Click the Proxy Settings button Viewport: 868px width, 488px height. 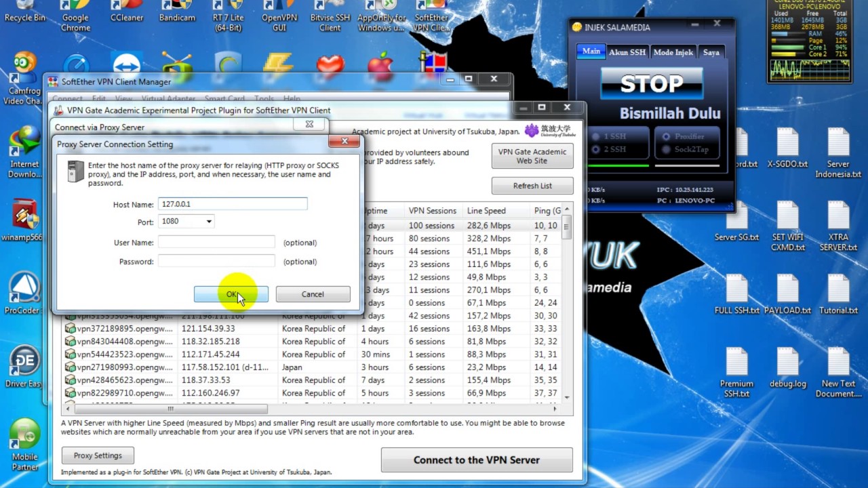pos(98,455)
